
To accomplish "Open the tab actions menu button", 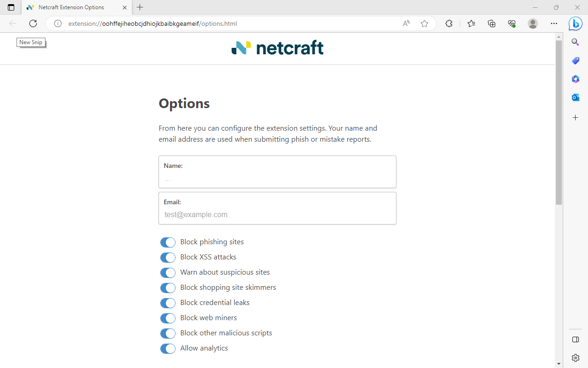I will (x=11, y=7).
